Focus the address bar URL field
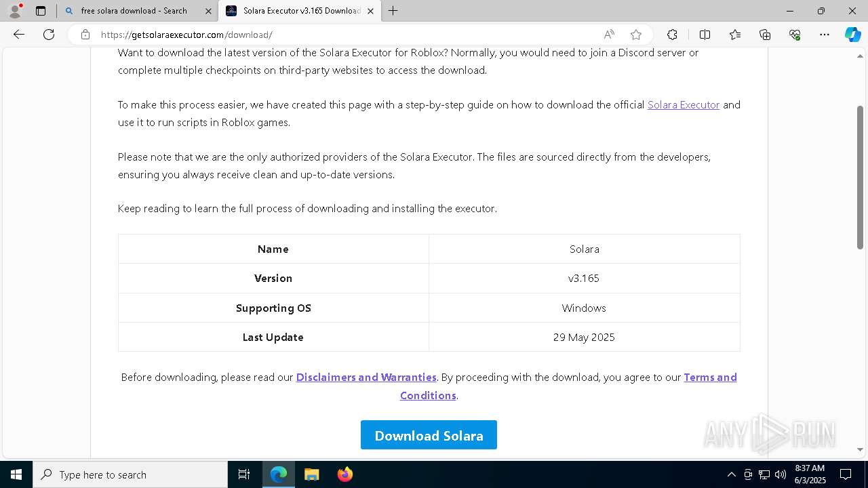The image size is (868, 488). 346,35
